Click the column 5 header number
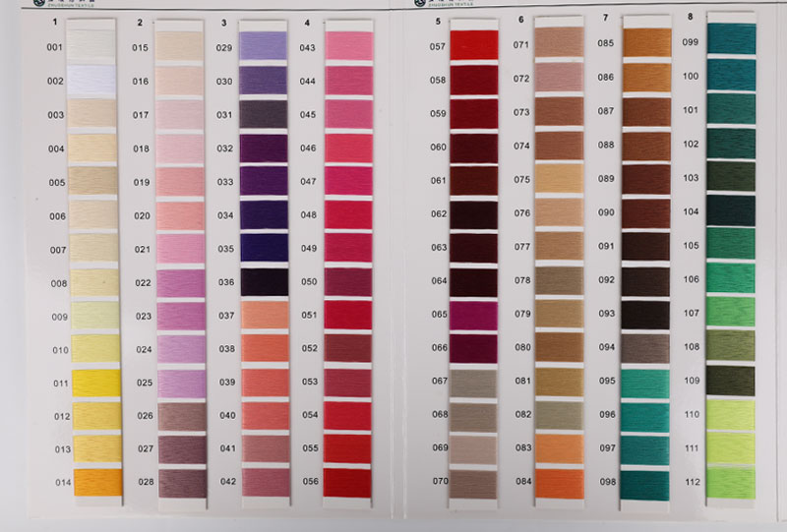 tap(438, 22)
